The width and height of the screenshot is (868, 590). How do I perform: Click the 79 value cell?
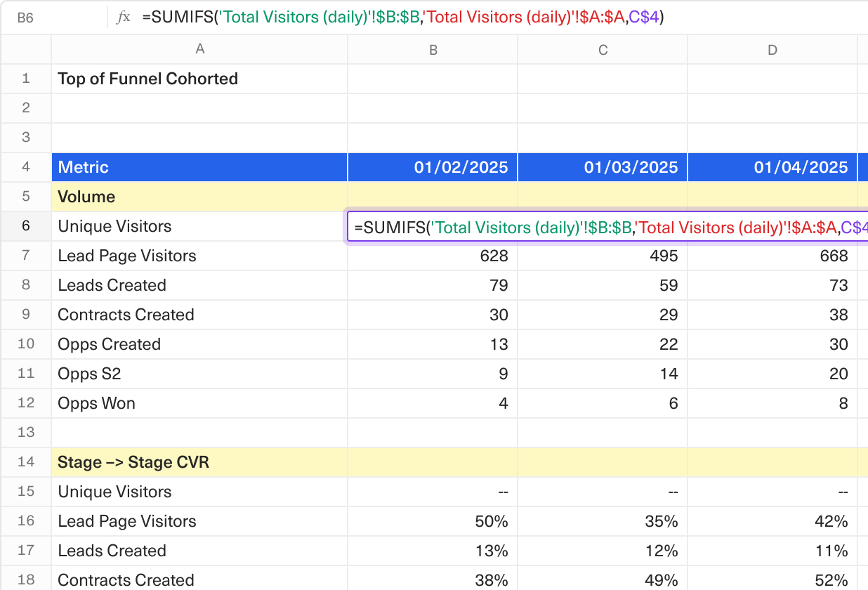point(433,285)
